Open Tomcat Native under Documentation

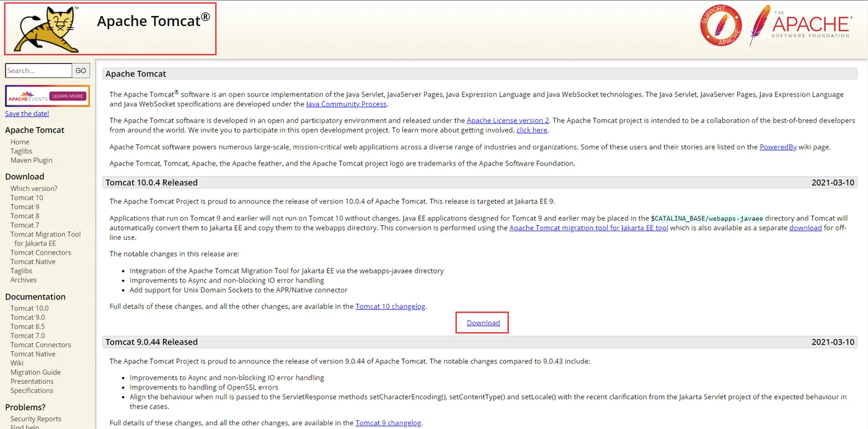point(33,354)
